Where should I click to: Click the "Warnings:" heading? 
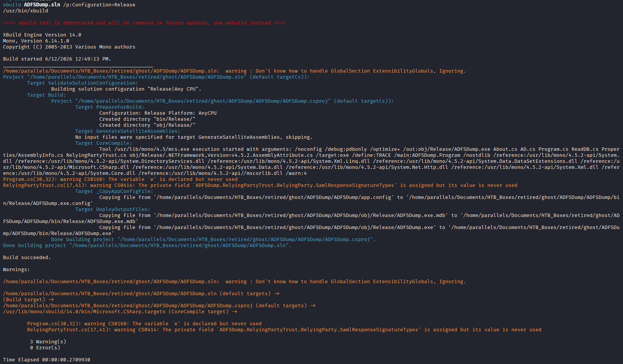[x=17, y=270]
